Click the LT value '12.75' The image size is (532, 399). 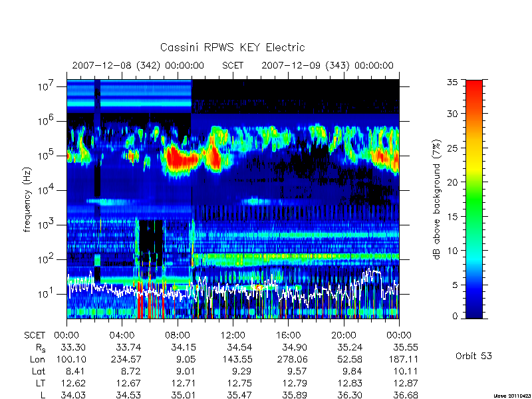click(x=239, y=384)
